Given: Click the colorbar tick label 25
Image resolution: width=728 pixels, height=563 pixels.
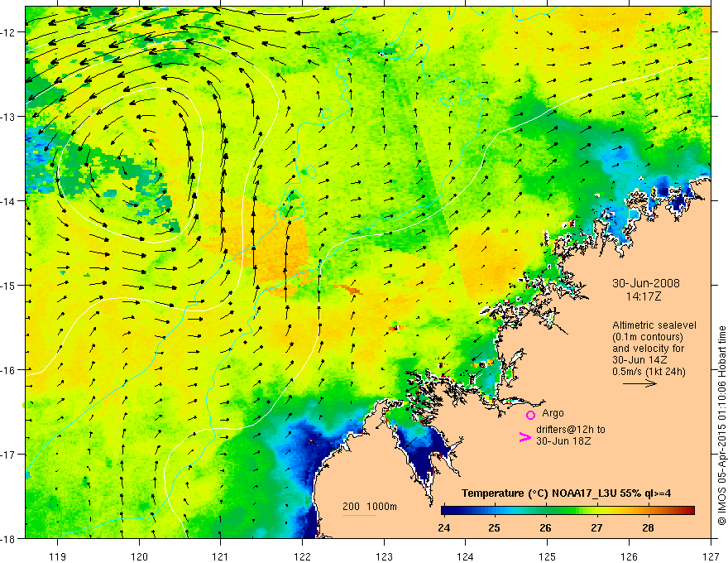Looking at the screenshot, I should coord(495,527).
